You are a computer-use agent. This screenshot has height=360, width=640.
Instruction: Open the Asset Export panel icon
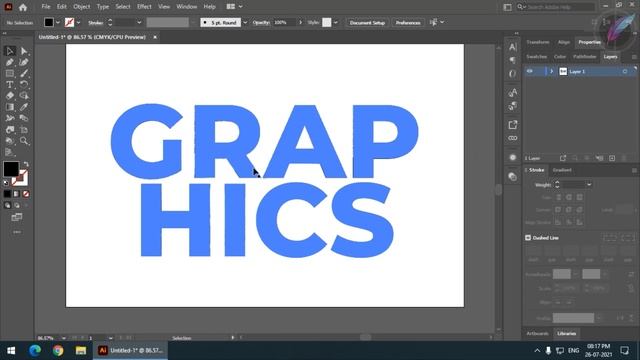(513, 124)
